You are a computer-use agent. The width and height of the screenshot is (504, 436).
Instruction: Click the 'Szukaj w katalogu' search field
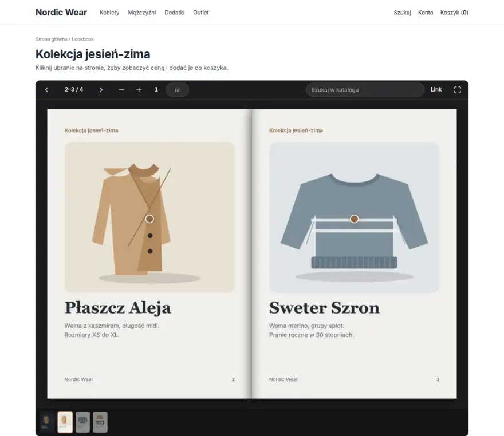point(365,90)
